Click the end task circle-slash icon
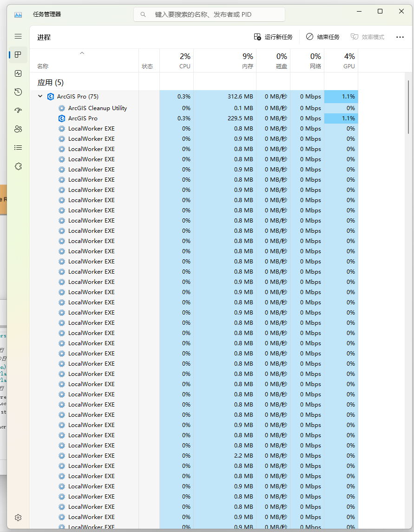The height and width of the screenshot is (532, 414). [x=309, y=37]
